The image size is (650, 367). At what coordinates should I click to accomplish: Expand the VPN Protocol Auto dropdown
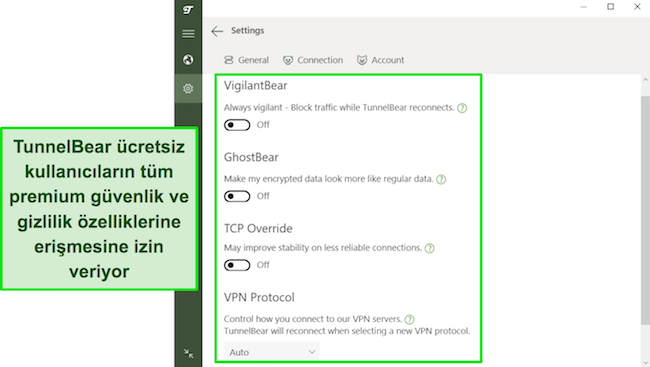pos(272,352)
